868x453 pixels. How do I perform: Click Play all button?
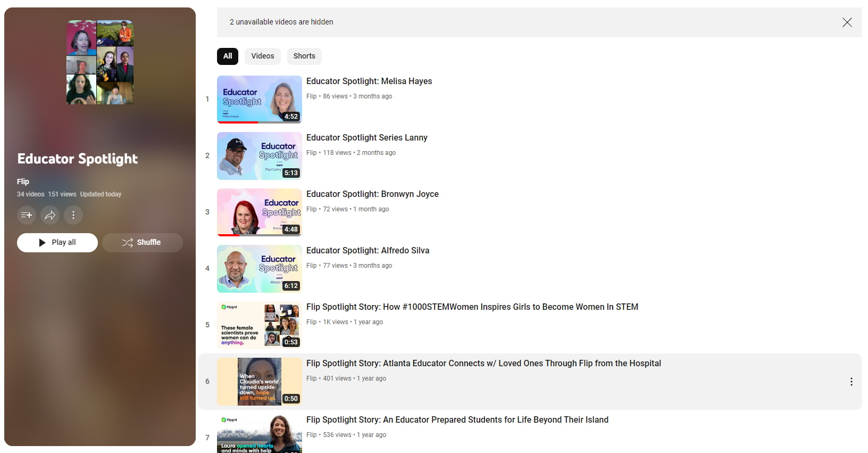(x=57, y=242)
